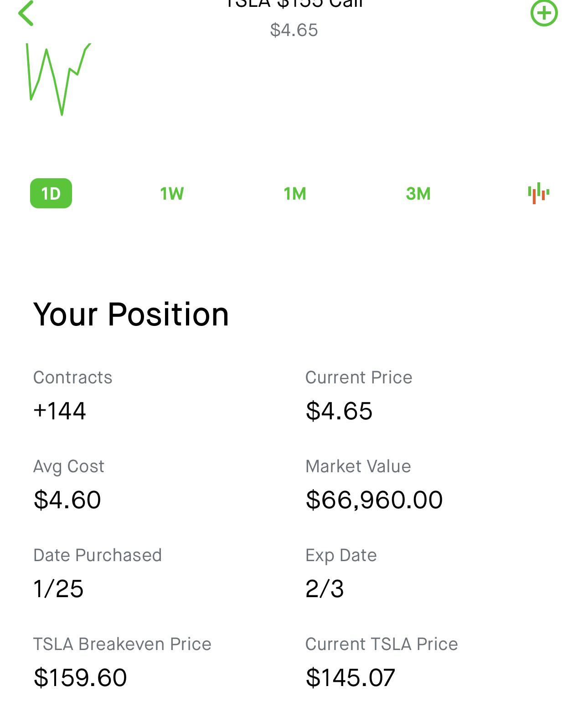The height and width of the screenshot is (707, 588).
Task: Tap the TSLA Call title text
Action: (294, 4)
